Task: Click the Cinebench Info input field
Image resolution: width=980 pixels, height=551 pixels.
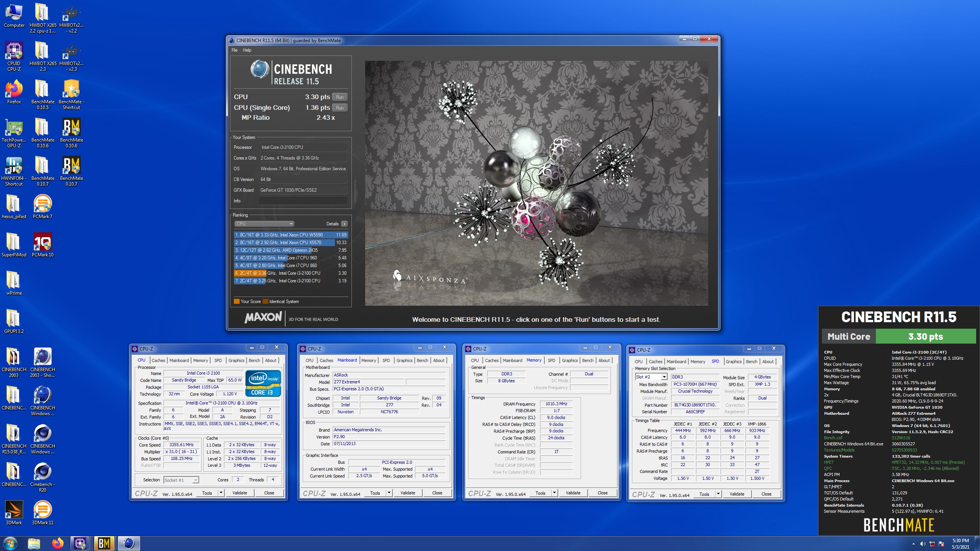Action: [303, 201]
